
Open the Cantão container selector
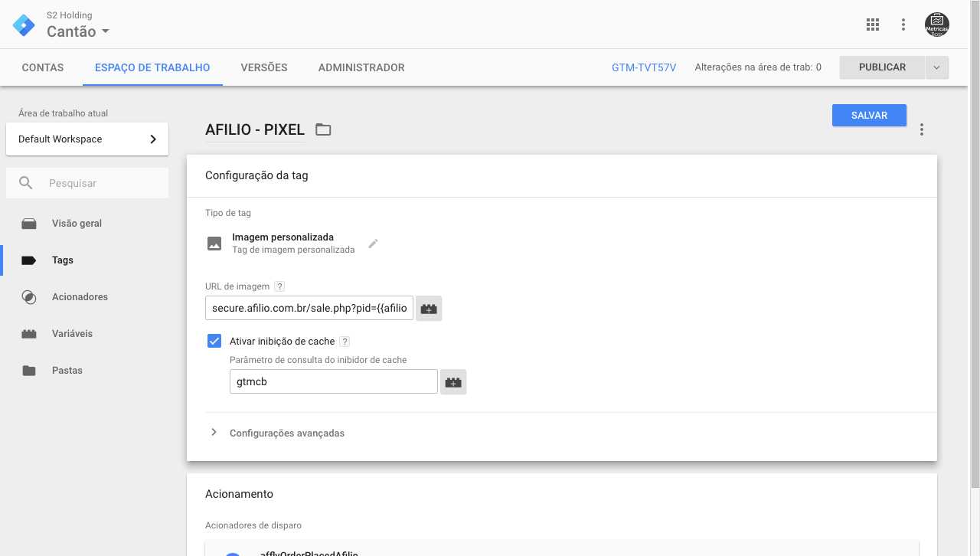[x=78, y=31]
